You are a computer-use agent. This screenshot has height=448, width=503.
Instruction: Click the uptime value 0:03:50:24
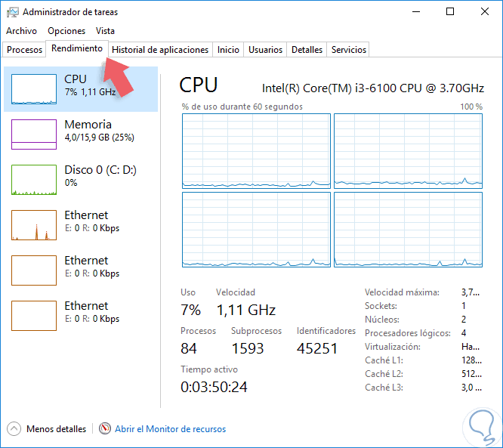tap(214, 387)
